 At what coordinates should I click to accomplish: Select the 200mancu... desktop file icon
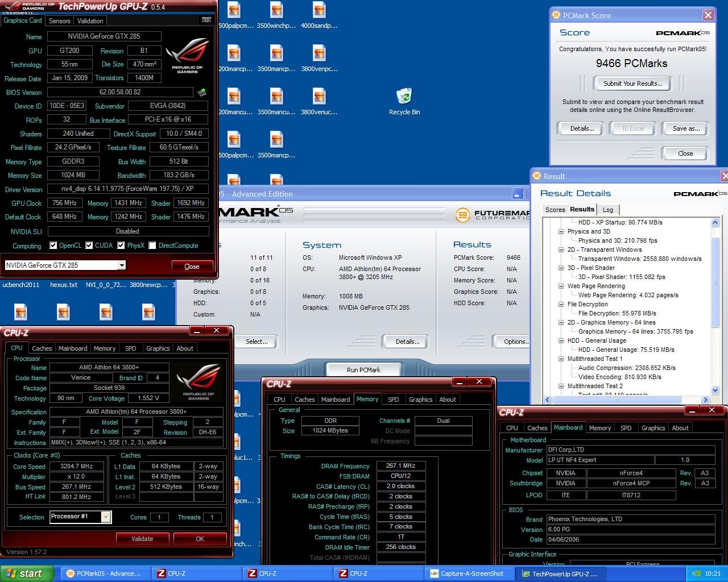235,102
